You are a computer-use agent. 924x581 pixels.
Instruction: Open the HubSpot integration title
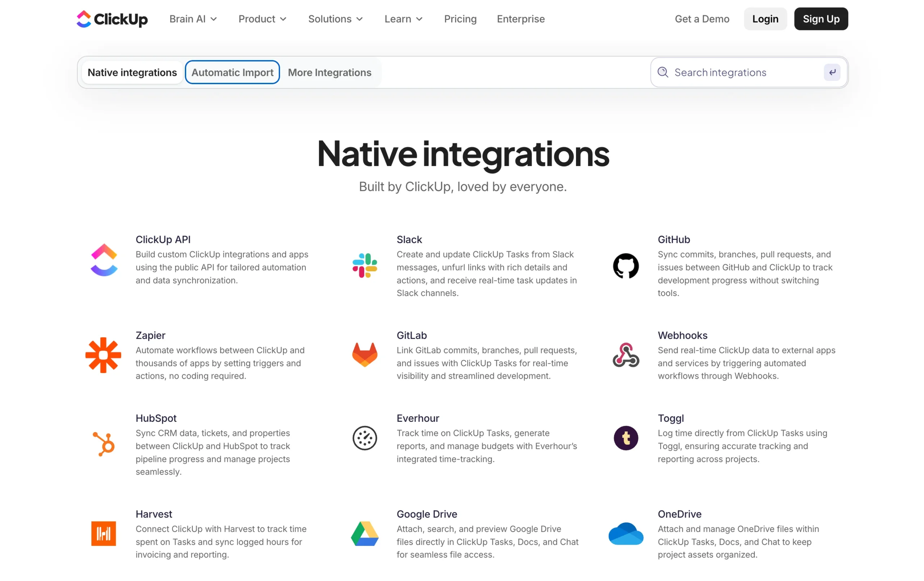[156, 418]
